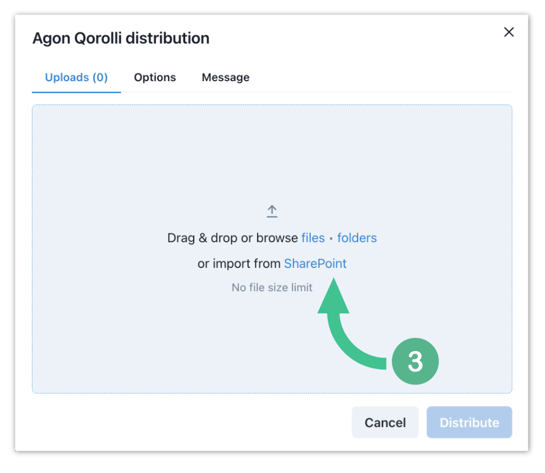Select the Message tab
Image resolution: width=545 pixels, height=473 pixels.
click(x=226, y=77)
